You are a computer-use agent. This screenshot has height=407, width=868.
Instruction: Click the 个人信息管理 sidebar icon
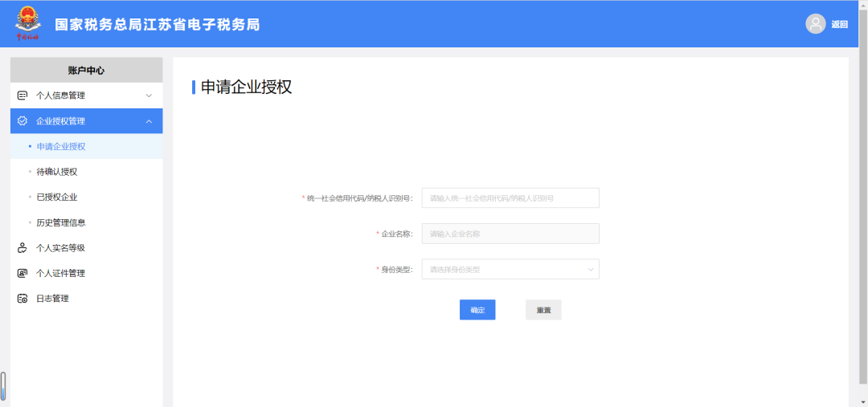tap(23, 96)
